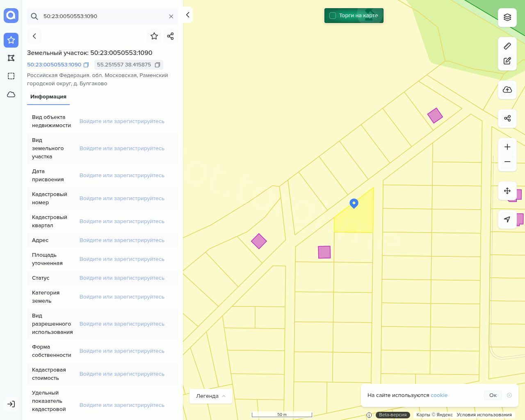Screen dimensions: 525x420
Task: Open the map layers panel
Action: pos(507,17)
